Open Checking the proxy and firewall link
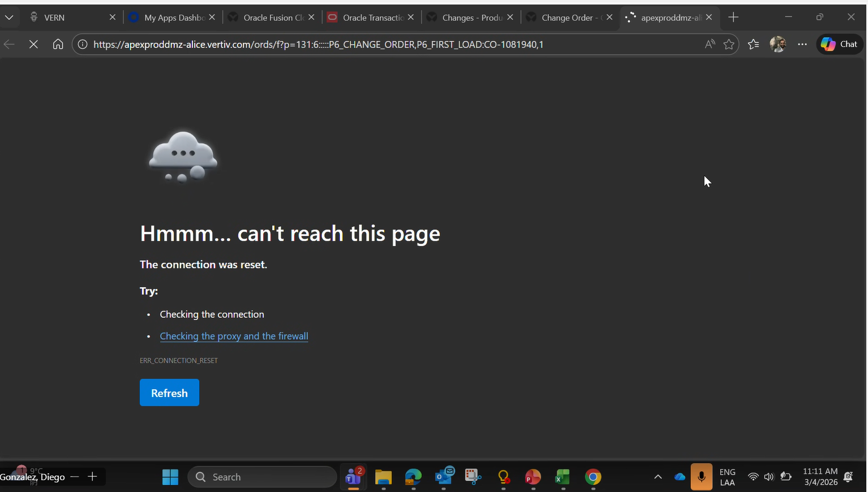Viewport: 868px width, 492px height. (x=234, y=336)
